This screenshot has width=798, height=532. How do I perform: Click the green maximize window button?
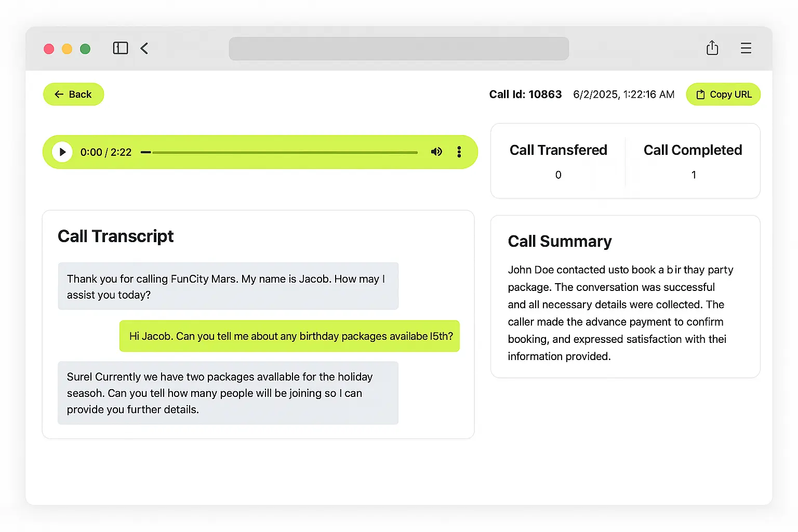pyautogui.click(x=85, y=49)
